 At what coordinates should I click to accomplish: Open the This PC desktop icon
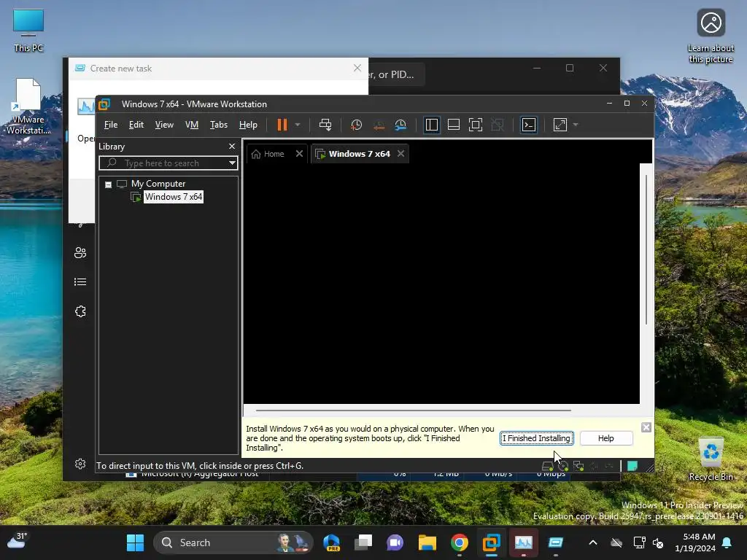point(28,31)
